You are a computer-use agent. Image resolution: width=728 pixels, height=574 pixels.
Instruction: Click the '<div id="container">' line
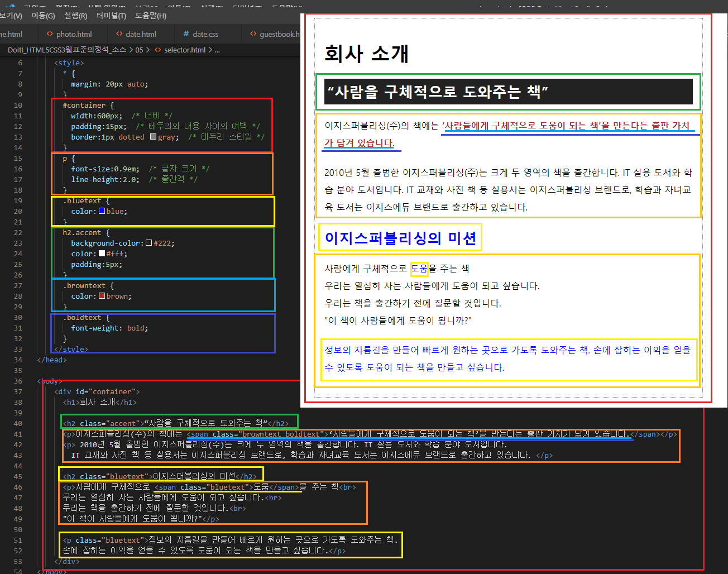[x=97, y=391]
